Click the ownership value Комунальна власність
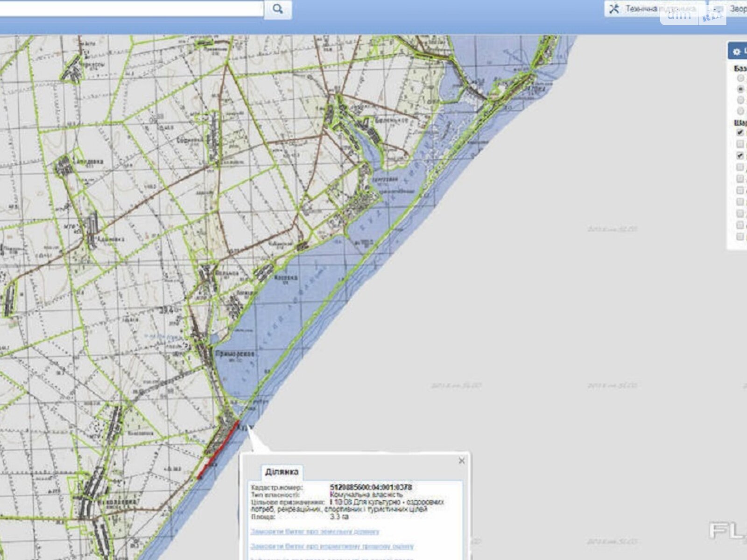 pyautogui.click(x=366, y=495)
